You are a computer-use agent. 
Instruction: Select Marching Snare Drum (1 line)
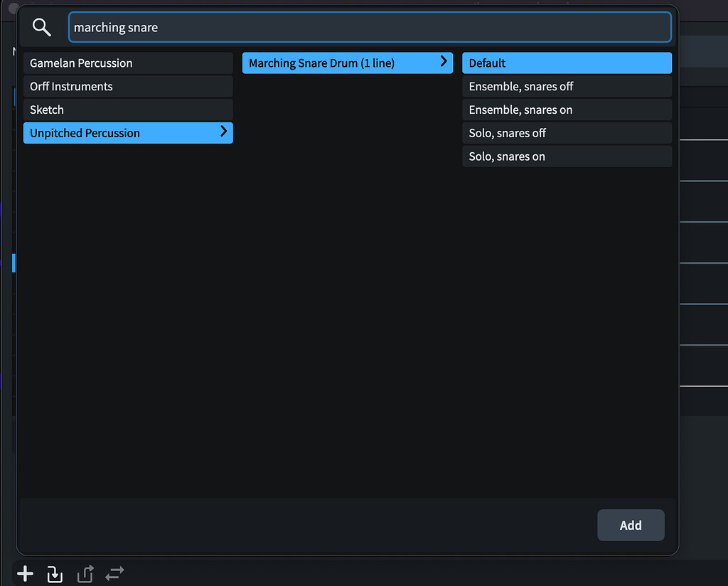(x=347, y=63)
